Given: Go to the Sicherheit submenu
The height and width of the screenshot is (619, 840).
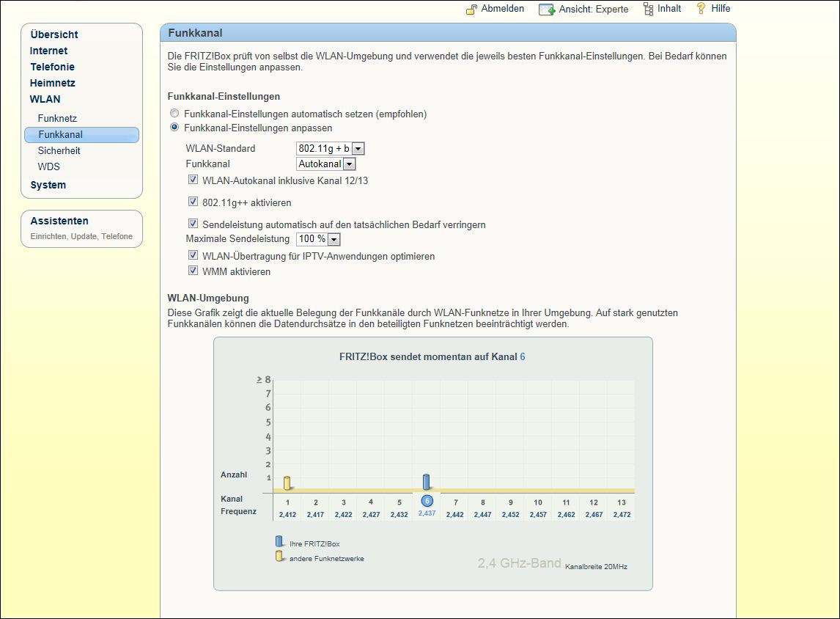Looking at the screenshot, I should [x=59, y=150].
